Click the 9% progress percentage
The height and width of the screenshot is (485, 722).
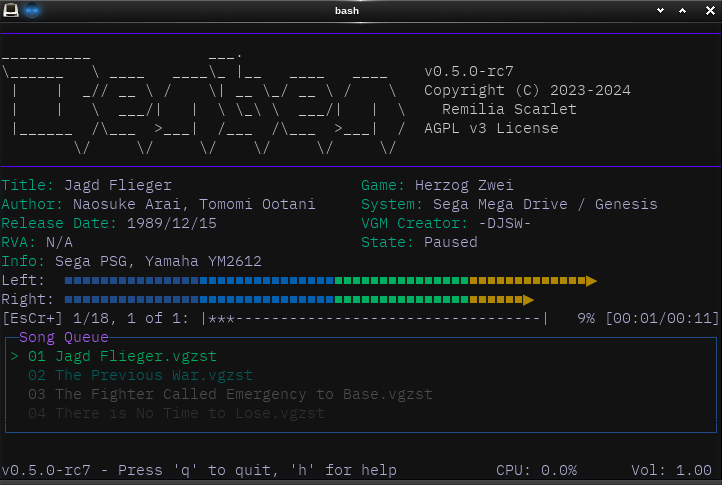pyautogui.click(x=586, y=318)
